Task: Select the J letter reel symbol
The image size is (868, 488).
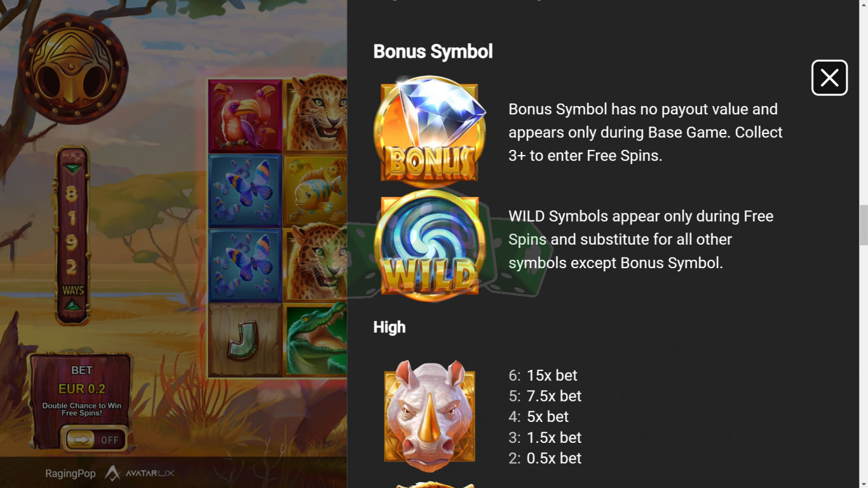Action: click(x=245, y=340)
